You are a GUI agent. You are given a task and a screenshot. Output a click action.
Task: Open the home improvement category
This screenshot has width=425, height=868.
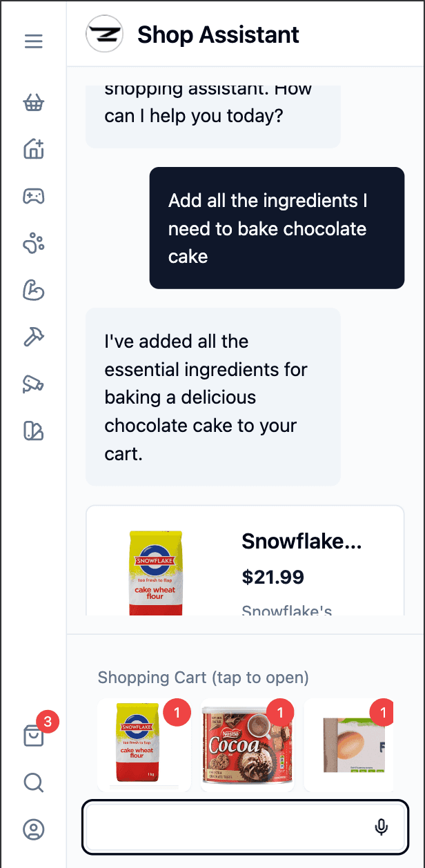pyautogui.click(x=33, y=149)
